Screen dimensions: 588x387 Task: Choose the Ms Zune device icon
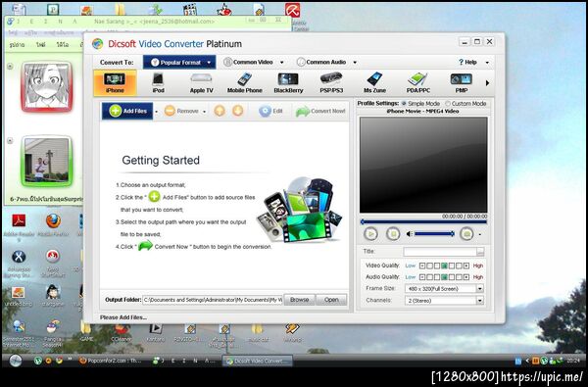[x=374, y=83]
